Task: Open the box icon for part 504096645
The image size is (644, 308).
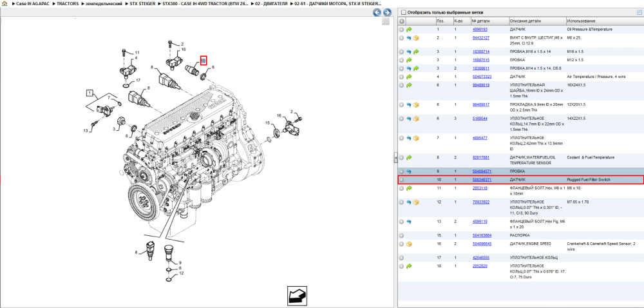Action: (409, 244)
